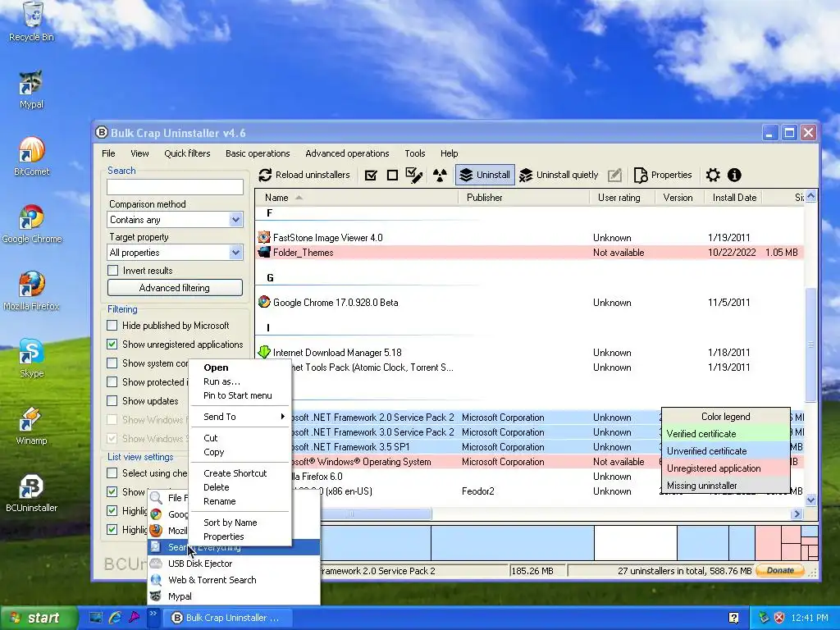The height and width of the screenshot is (630, 840).
Task: Click the select-all checkmark toolbar icon
Action: tap(371, 176)
